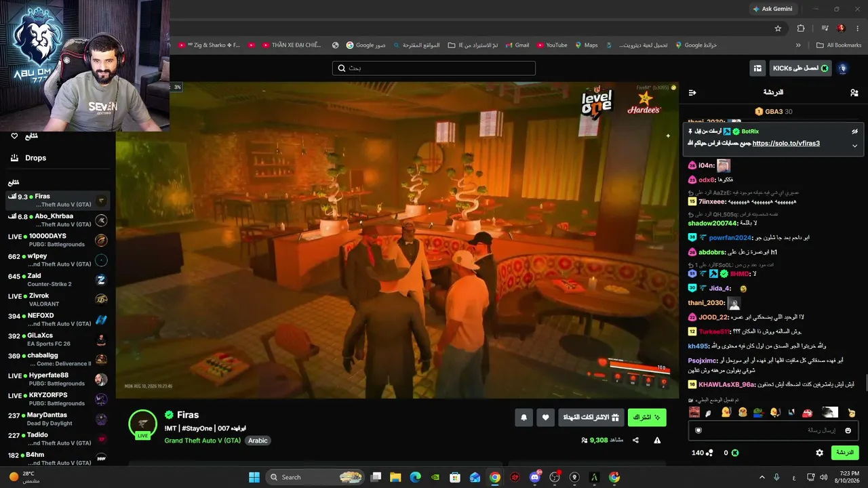Click the Get KICKs button

tap(801, 68)
